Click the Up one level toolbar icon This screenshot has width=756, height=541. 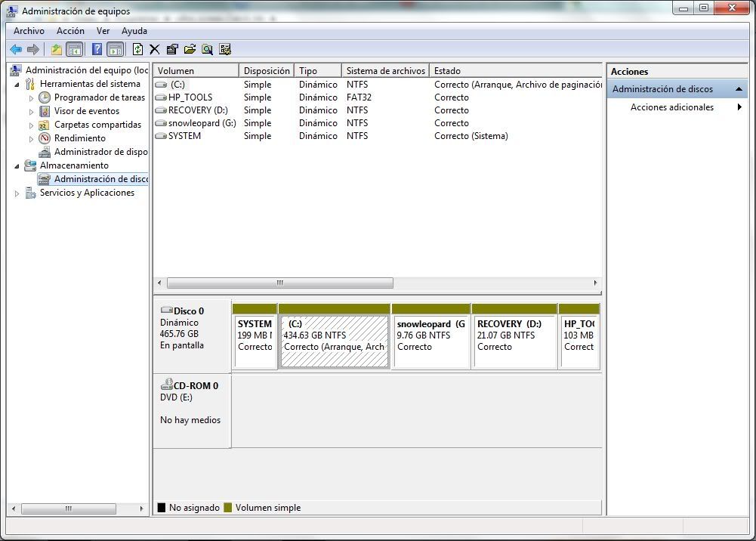tap(57, 49)
